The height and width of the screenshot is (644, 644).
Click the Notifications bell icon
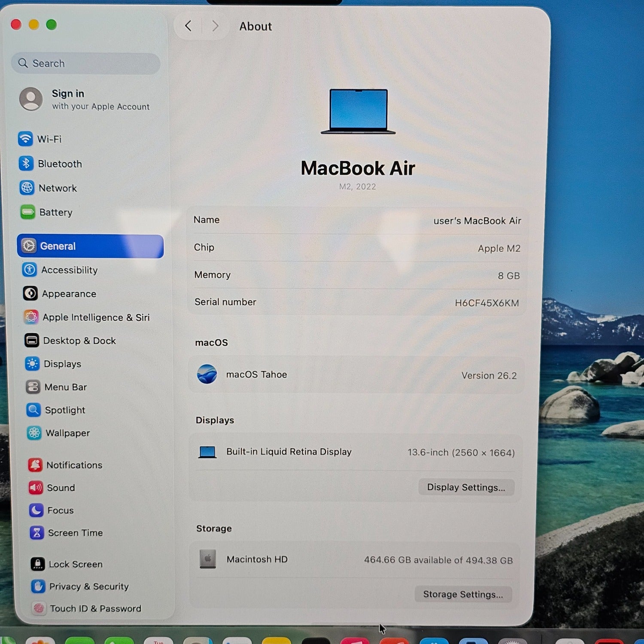[x=35, y=465]
